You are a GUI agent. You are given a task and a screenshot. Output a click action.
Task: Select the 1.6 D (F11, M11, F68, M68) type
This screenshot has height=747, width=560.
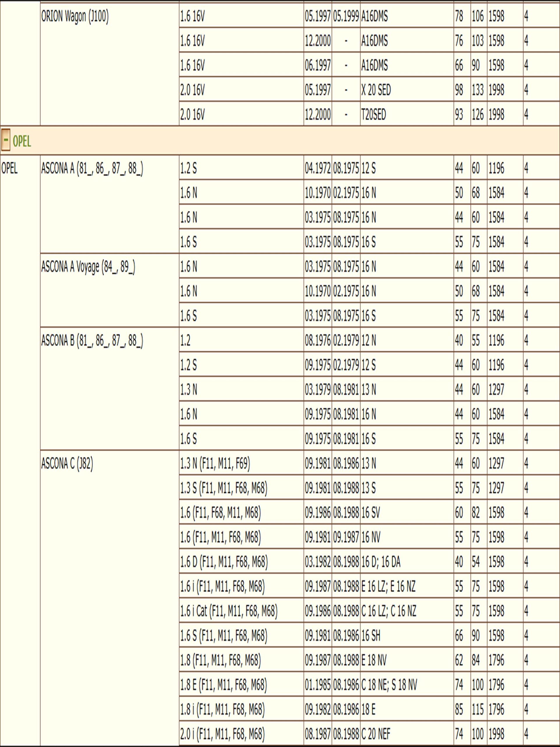point(224,562)
